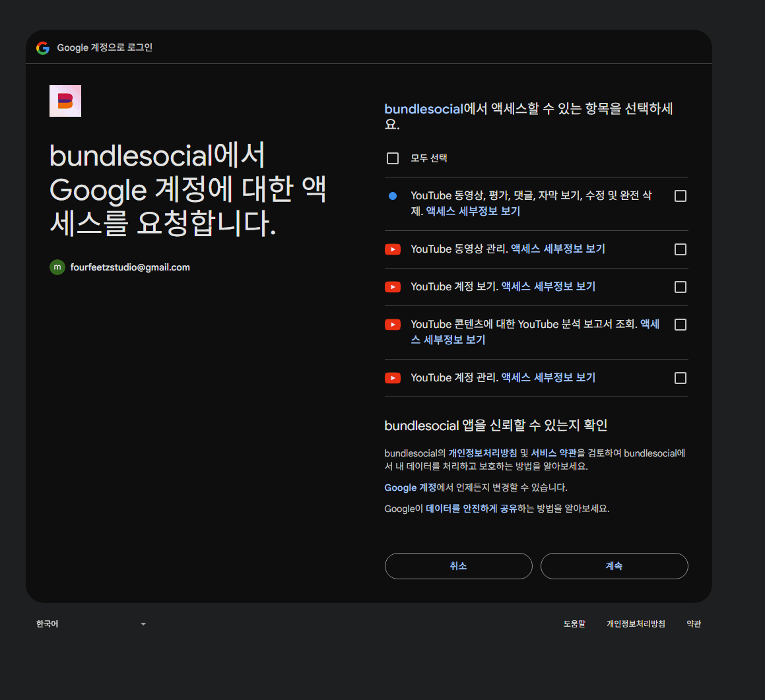Open the 한국어 language dropdown

pos(91,624)
